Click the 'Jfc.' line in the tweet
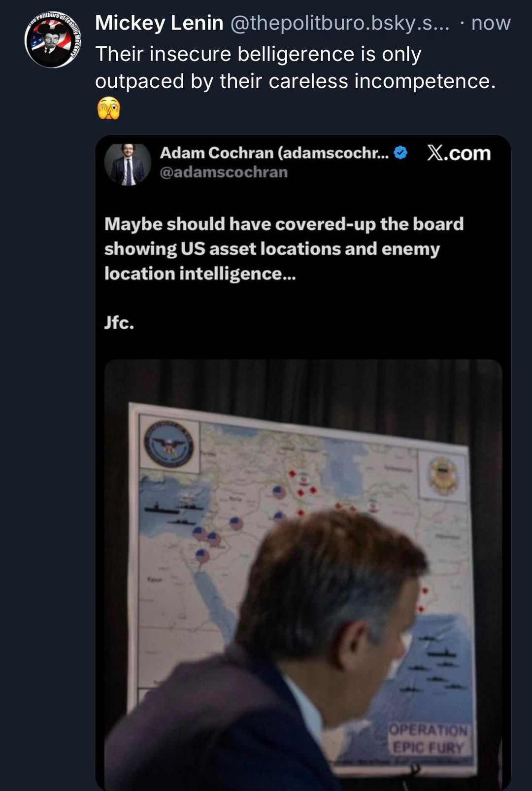Screen dimensions: 532x791 pos(119,322)
